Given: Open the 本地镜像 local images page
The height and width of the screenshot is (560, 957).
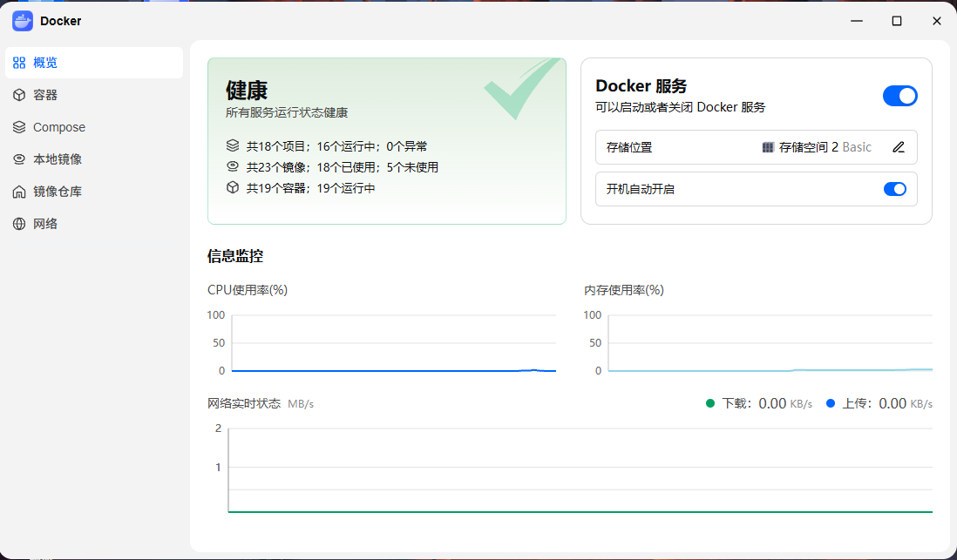Looking at the screenshot, I should [94, 159].
